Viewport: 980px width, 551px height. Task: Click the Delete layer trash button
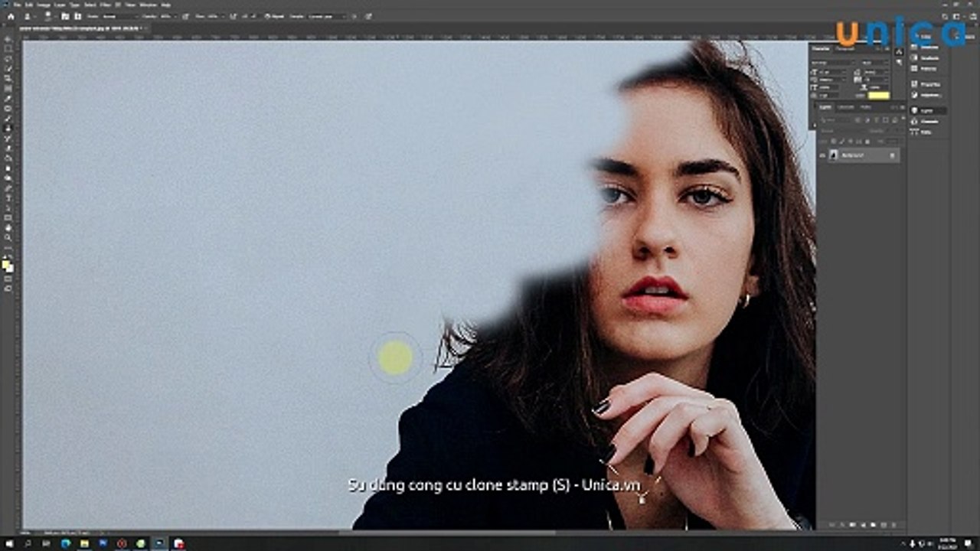pyautogui.click(x=894, y=525)
